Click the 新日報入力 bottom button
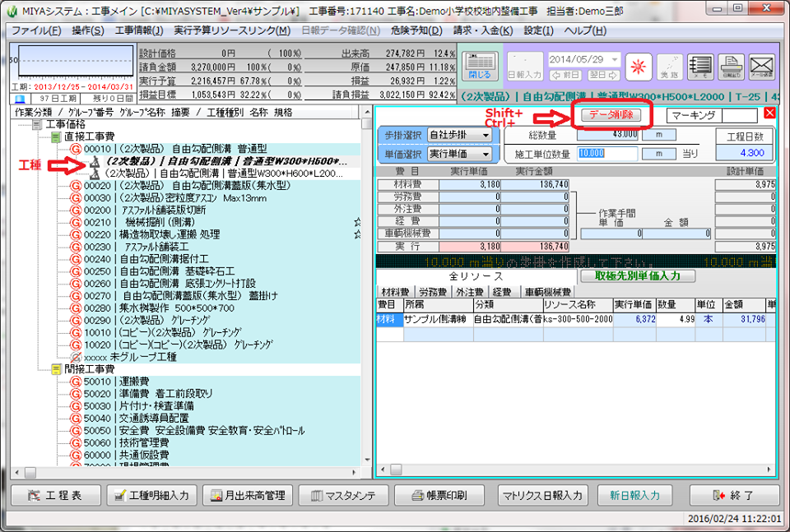 pyautogui.click(x=634, y=496)
